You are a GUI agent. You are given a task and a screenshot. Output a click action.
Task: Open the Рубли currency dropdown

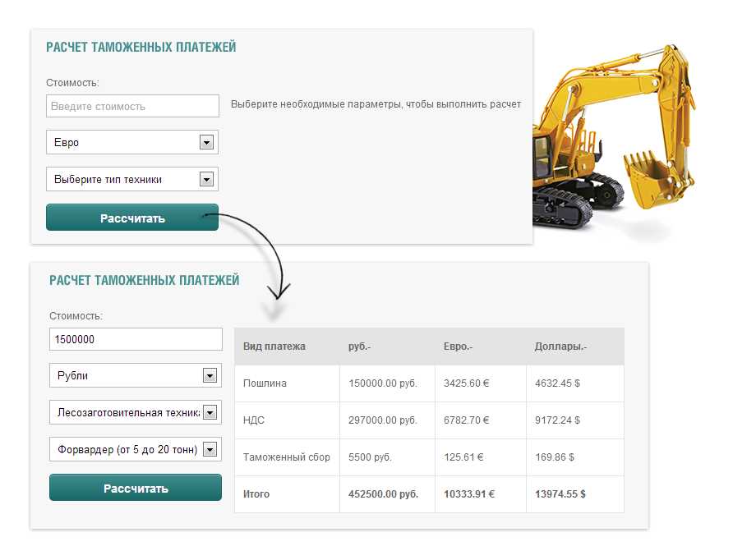pyautogui.click(x=136, y=375)
